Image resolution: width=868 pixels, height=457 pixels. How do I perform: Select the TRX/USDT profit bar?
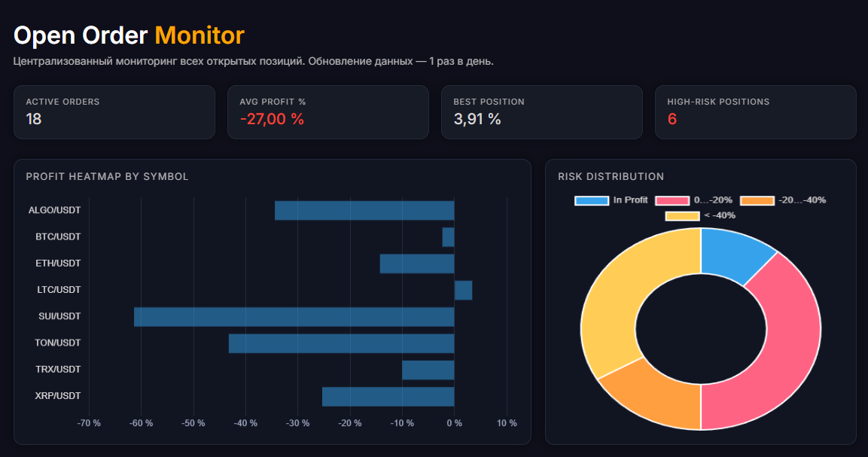coord(428,370)
